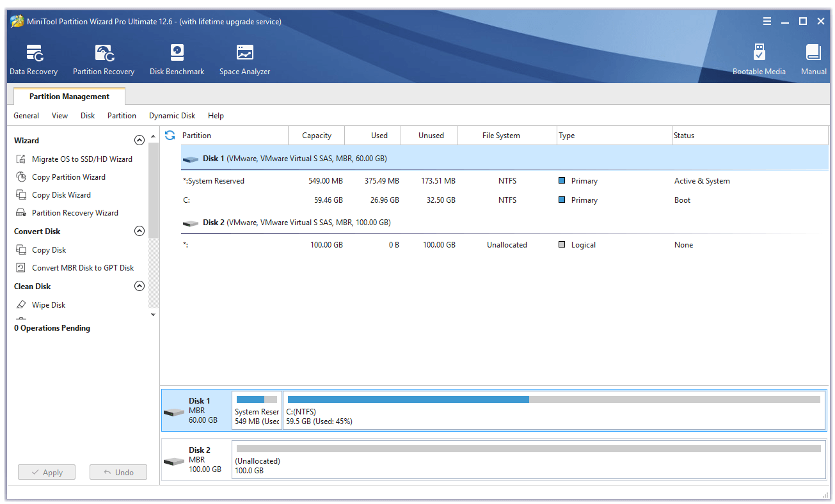This screenshot has height=504, width=835.
Task: Click the Undo button
Action: 118,473
